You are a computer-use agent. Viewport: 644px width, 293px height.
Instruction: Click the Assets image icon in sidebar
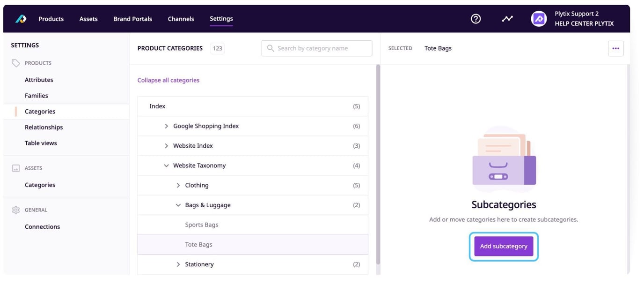16,168
